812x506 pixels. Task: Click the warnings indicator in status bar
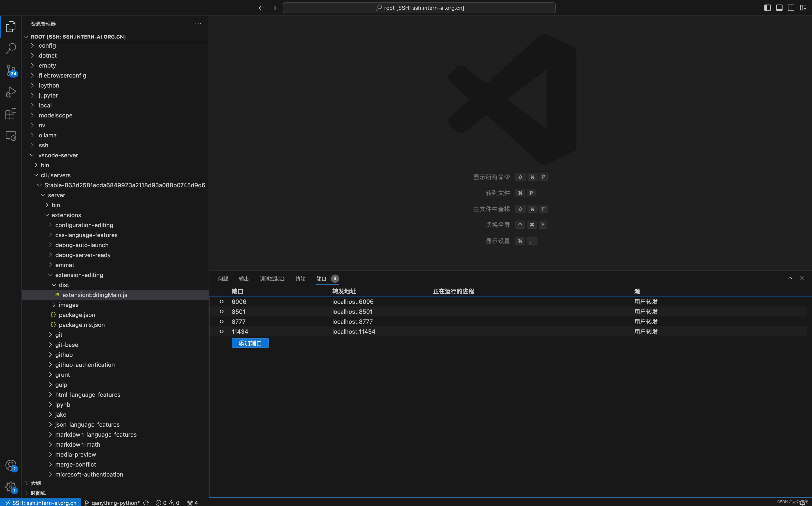pos(174,503)
